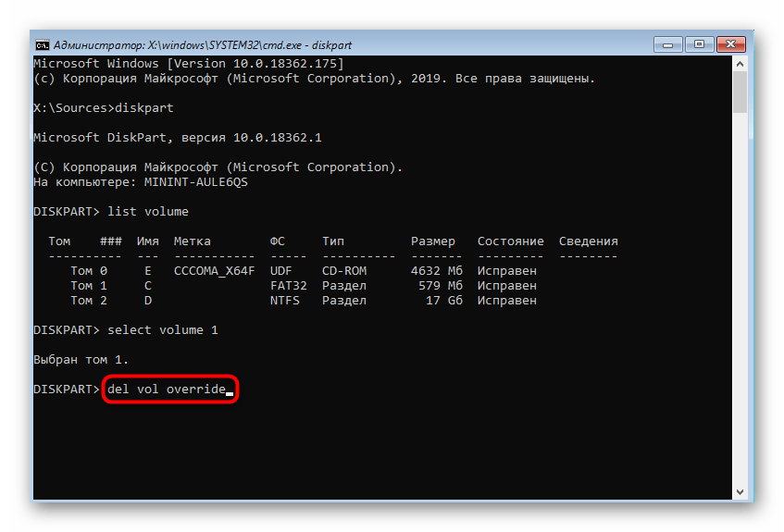Click the scrollbar down arrow

click(x=739, y=492)
